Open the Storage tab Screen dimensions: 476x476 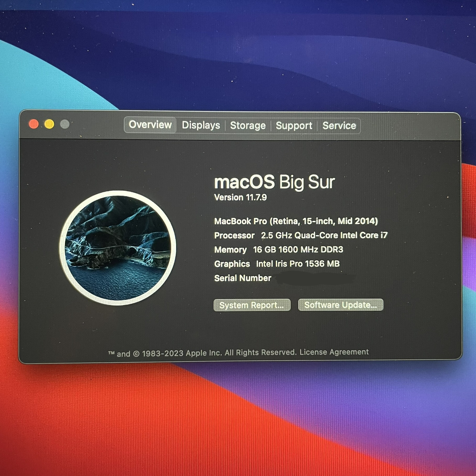(x=248, y=126)
